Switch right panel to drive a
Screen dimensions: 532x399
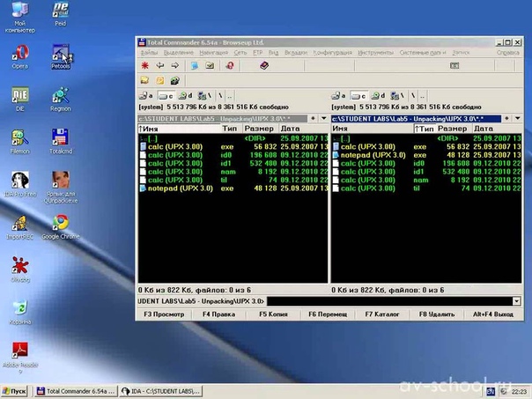point(339,96)
